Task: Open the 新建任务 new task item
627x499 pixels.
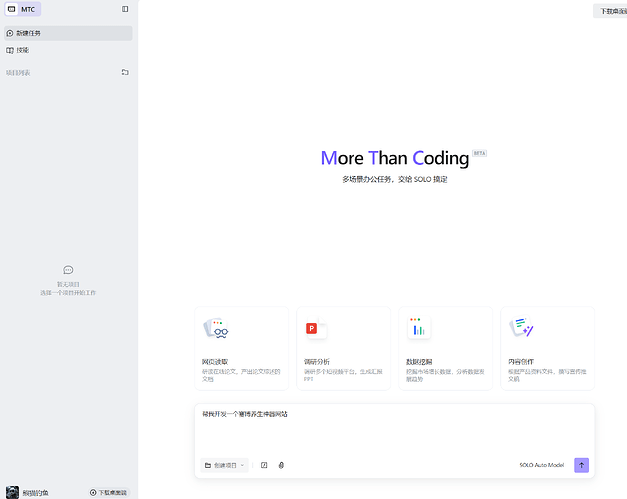Action: (x=68, y=33)
